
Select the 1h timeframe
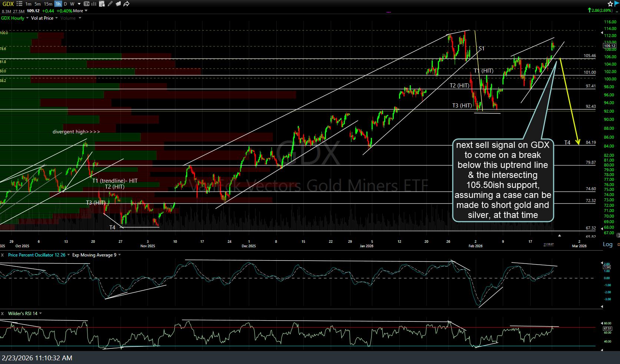pos(58,4)
